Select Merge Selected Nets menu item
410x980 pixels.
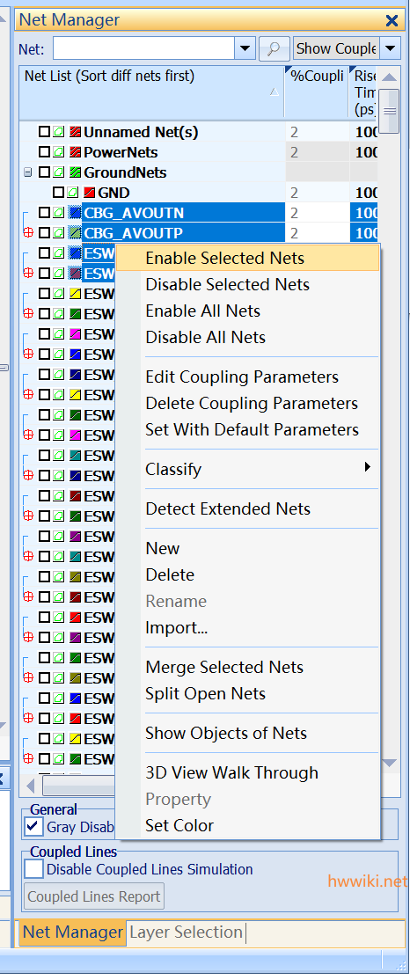click(x=224, y=667)
